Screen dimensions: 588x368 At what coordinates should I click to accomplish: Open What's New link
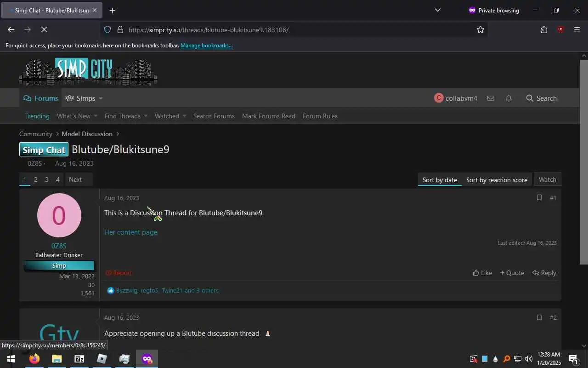[73, 116]
